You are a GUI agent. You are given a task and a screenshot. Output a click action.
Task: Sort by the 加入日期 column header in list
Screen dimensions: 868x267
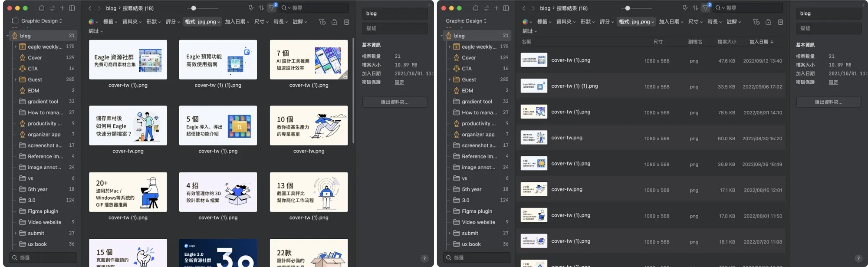coord(761,42)
